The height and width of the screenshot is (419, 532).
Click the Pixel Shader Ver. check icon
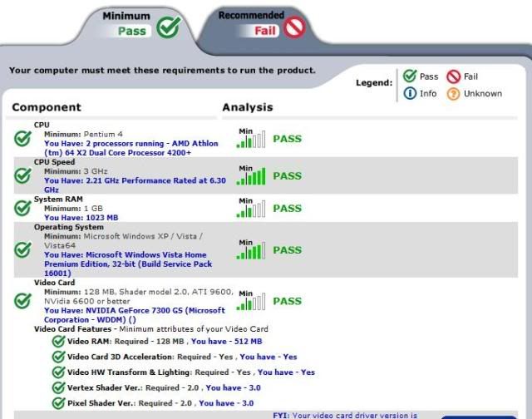58,403
